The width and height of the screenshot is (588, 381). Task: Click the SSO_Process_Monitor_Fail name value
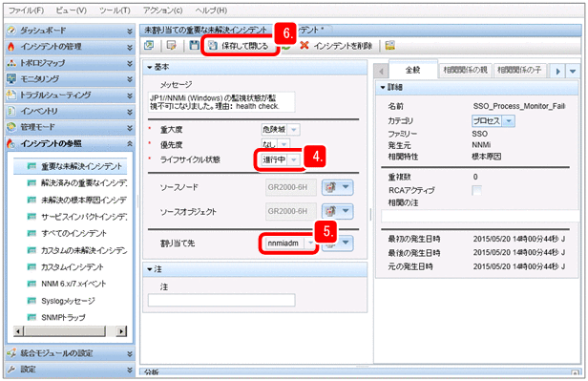click(519, 106)
